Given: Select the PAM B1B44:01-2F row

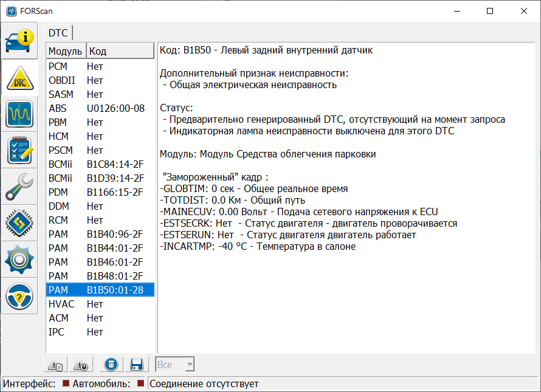Looking at the screenshot, I should coord(100,248).
